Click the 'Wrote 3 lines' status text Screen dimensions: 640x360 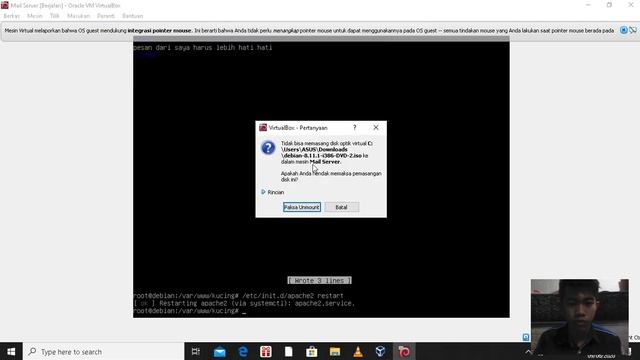click(x=319, y=280)
